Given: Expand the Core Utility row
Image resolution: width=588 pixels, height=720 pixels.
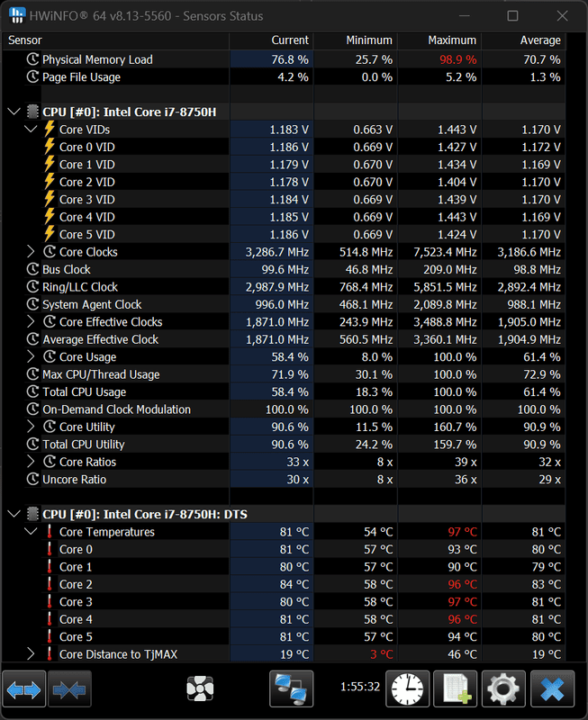Looking at the screenshot, I should (31, 427).
